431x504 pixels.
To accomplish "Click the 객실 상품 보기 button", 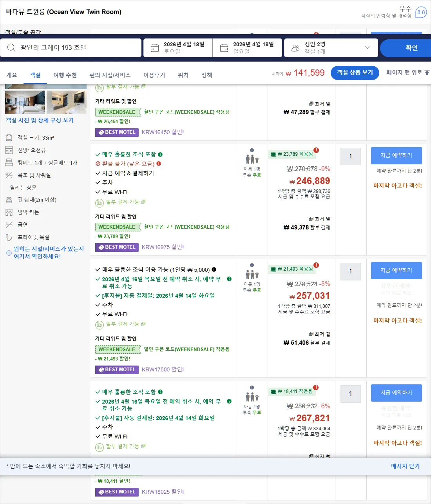I will click(x=355, y=73).
